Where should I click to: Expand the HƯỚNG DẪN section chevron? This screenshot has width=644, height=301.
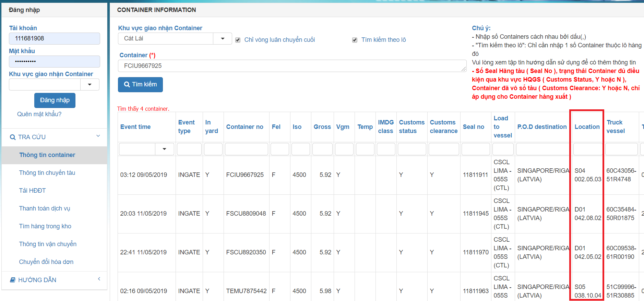99,279
